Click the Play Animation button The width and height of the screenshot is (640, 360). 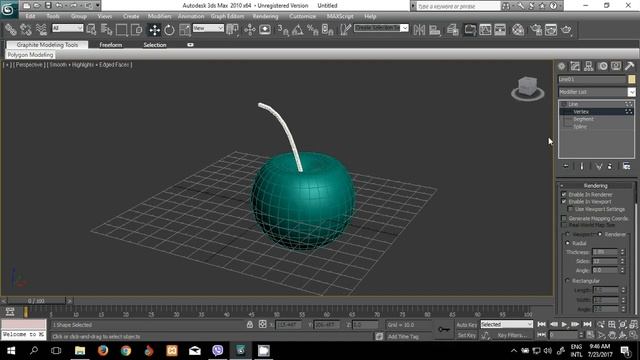point(564,324)
